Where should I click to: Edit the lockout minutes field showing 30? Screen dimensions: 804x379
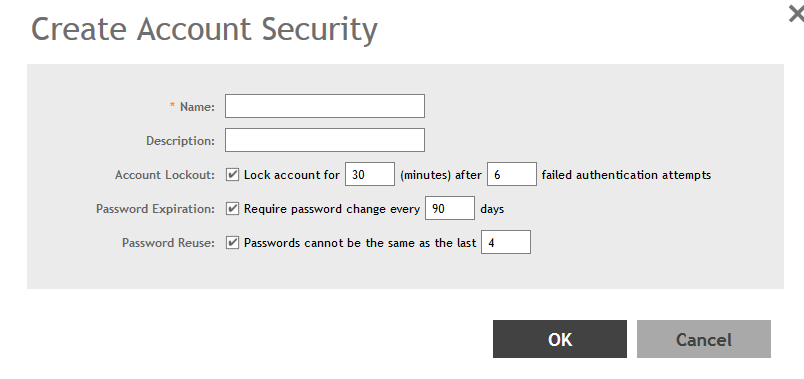coord(370,174)
